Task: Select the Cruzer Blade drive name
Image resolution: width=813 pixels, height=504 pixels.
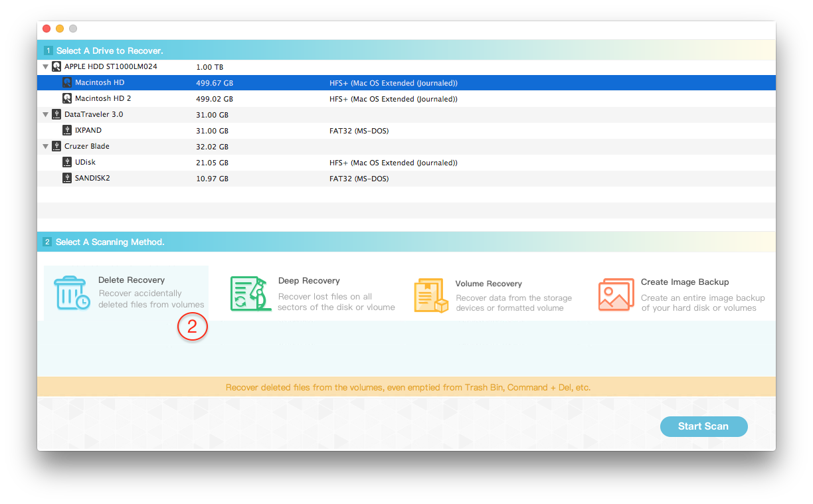Action: (x=87, y=146)
